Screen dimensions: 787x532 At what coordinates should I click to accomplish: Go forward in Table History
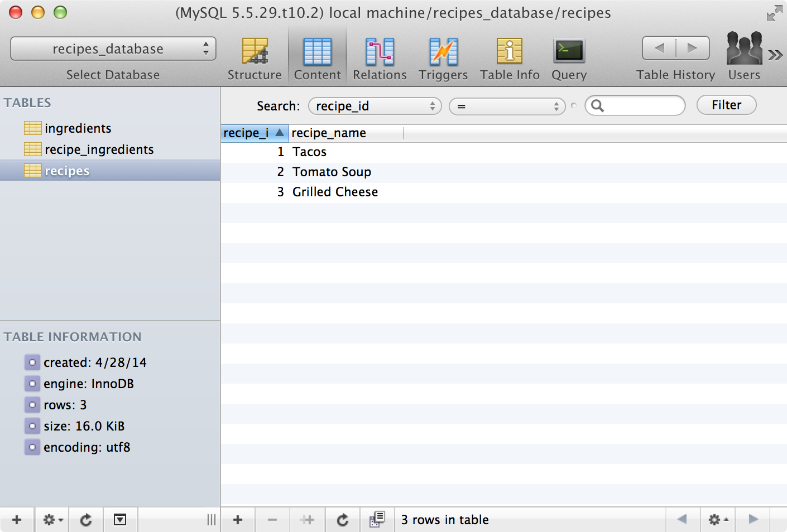693,48
